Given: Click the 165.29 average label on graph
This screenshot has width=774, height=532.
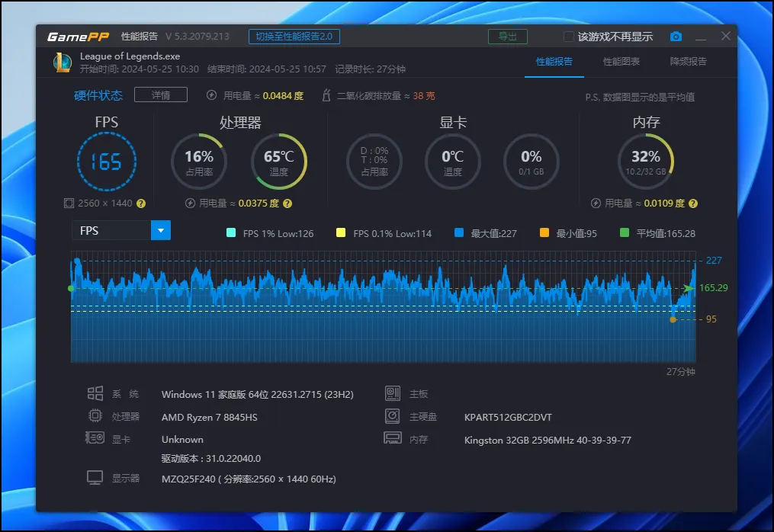Looking at the screenshot, I should click(x=713, y=287).
